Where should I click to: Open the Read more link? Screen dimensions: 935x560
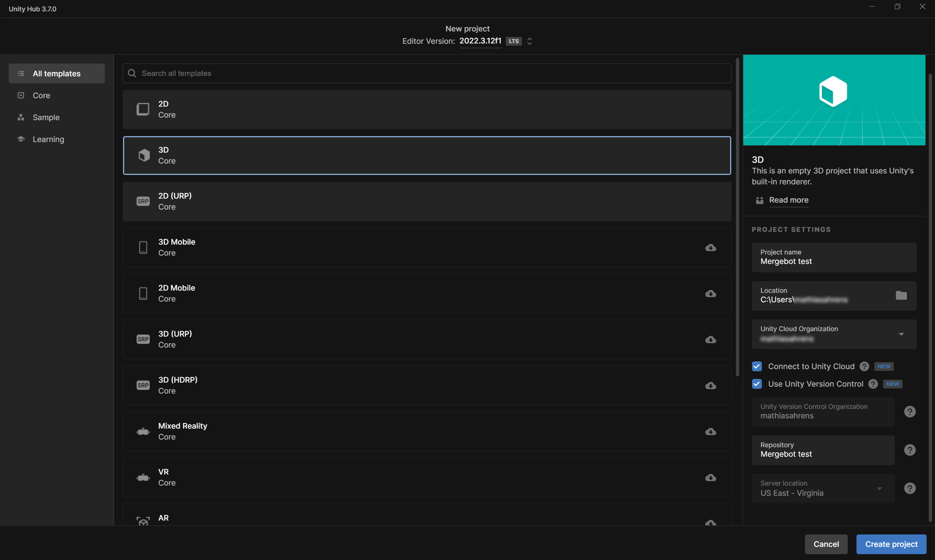pos(788,200)
